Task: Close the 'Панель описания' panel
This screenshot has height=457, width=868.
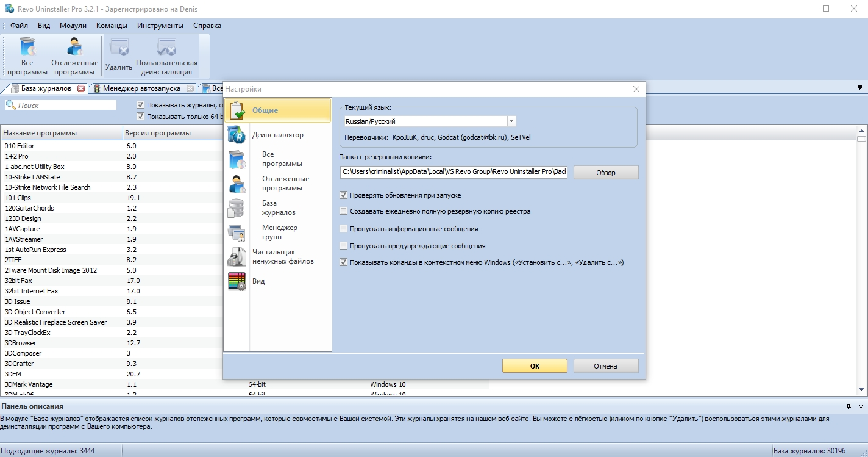Action: 861,406
